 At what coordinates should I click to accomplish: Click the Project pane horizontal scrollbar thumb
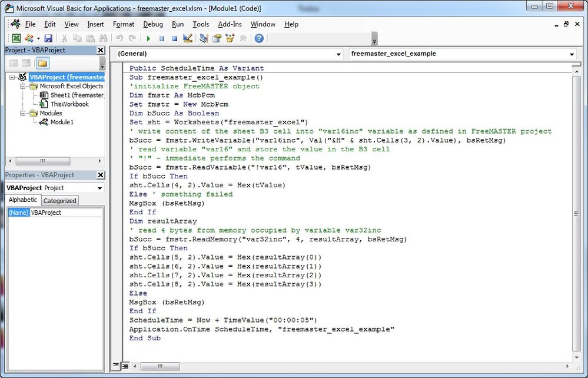(x=43, y=161)
